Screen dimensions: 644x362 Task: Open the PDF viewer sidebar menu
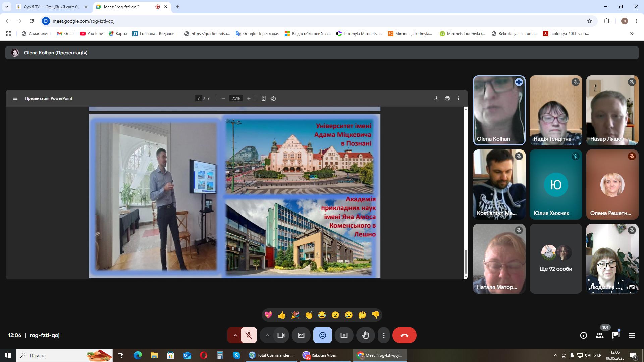[15, 98]
